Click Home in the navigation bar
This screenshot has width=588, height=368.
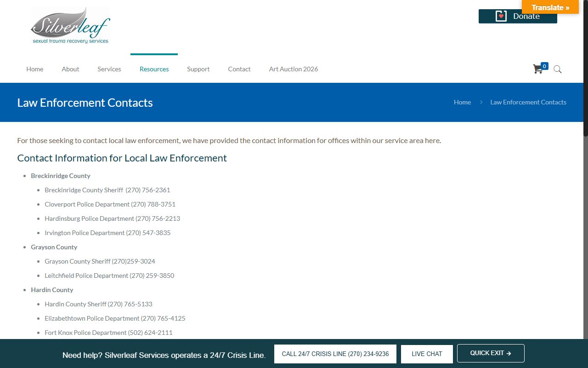34,69
